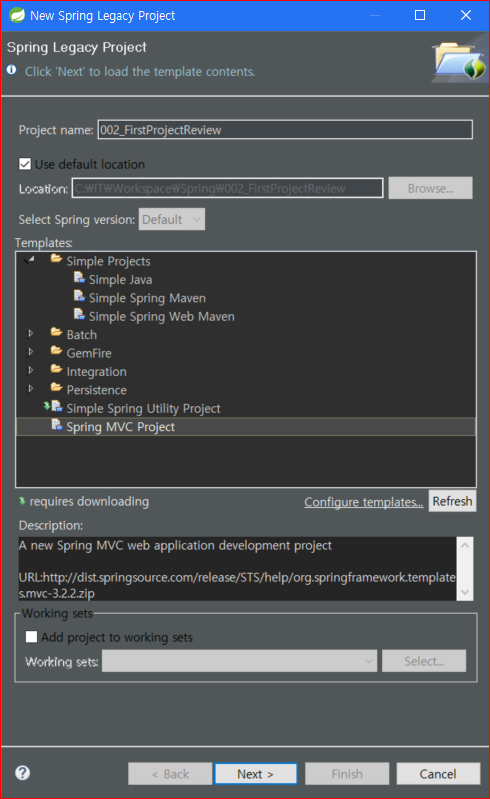
Task: Click the Simple Java template icon
Action: point(79,278)
